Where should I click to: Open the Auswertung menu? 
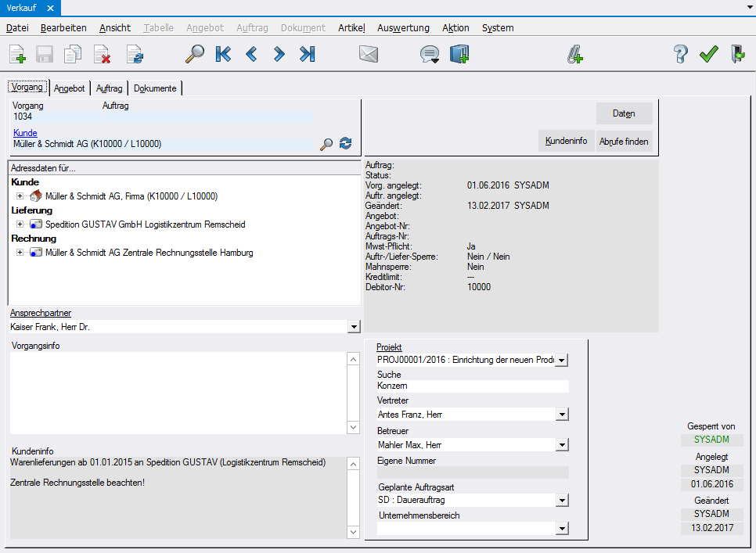click(x=403, y=27)
